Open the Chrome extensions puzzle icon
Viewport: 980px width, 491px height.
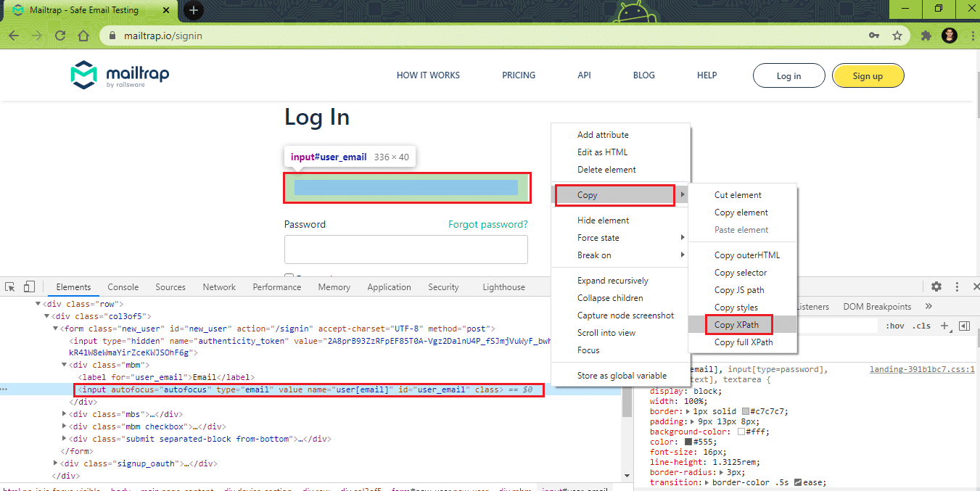[x=926, y=36]
